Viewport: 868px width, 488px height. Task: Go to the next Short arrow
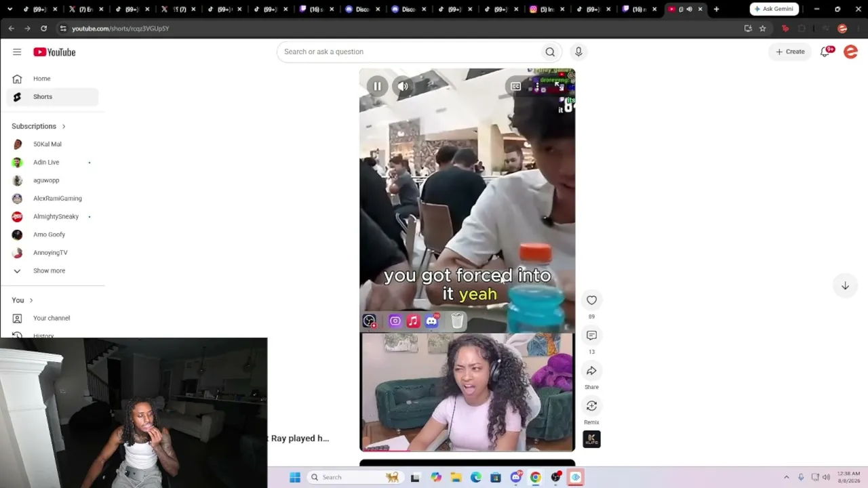(845, 286)
